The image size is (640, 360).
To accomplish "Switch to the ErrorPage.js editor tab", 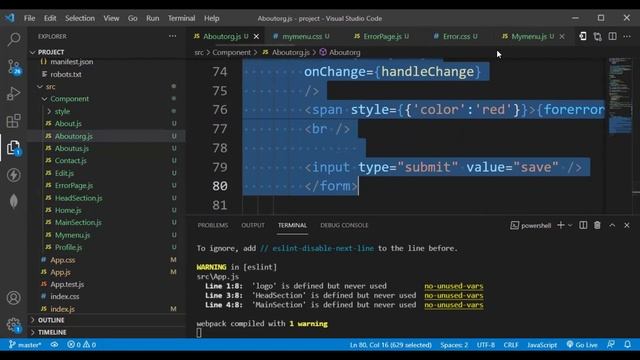I will tap(382, 36).
